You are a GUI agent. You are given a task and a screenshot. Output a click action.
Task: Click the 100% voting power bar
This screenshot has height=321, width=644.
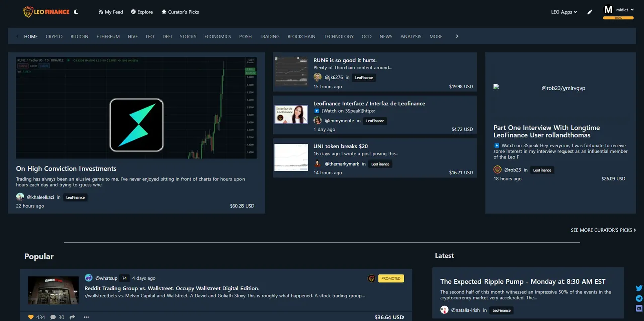pyautogui.click(x=618, y=18)
